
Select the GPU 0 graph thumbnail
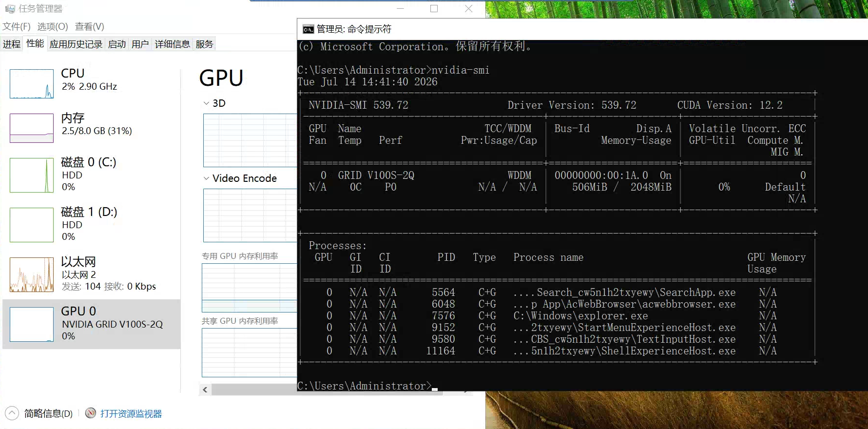point(32,324)
